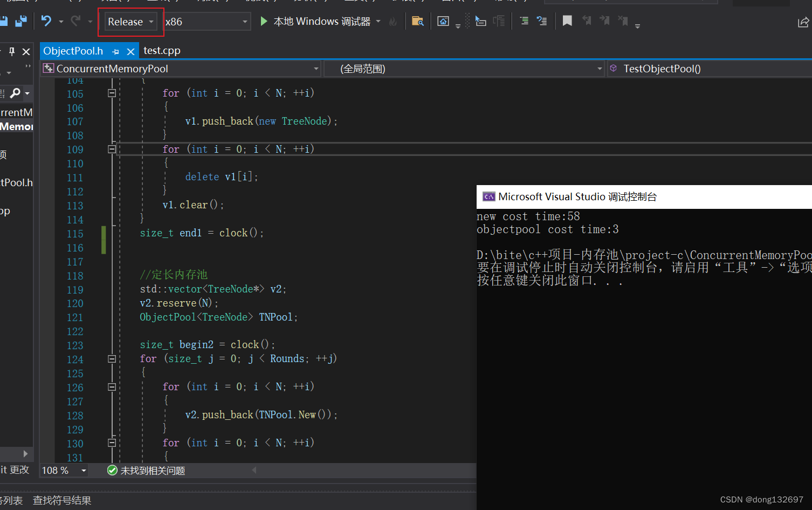Click the Clear Bookmarks icon

(x=623, y=21)
